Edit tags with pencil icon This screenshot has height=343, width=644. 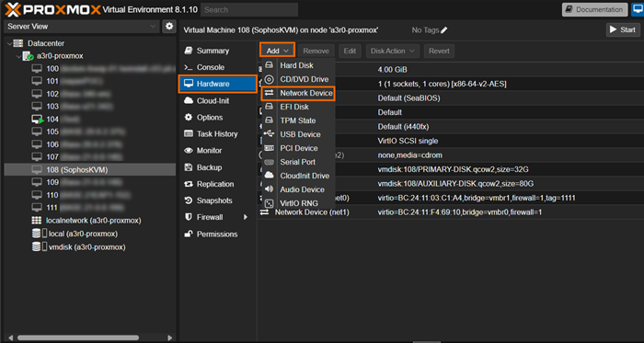(443, 30)
